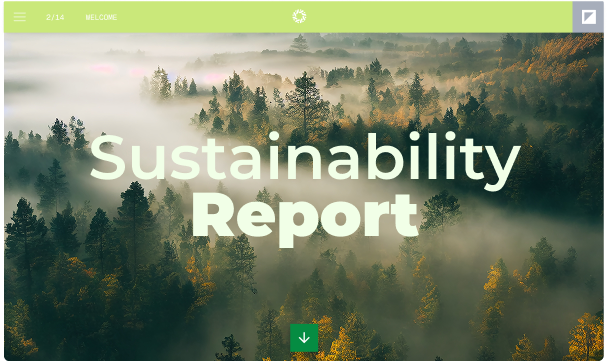The image size is (608, 364).
Task: Click the Sustainability heading text
Action: click(x=305, y=161)
